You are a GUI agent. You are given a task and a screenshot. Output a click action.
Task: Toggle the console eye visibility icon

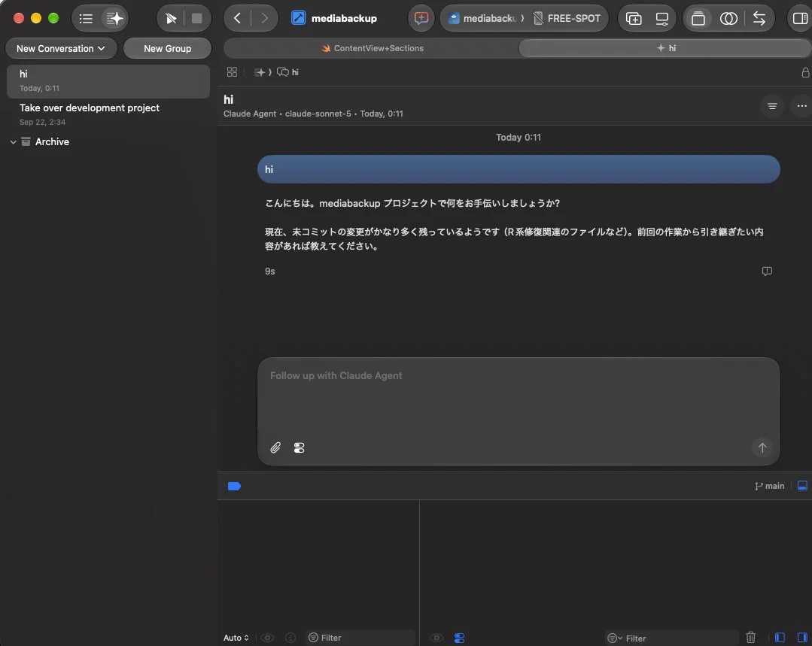pyautogui.click(x=436, y=638)
